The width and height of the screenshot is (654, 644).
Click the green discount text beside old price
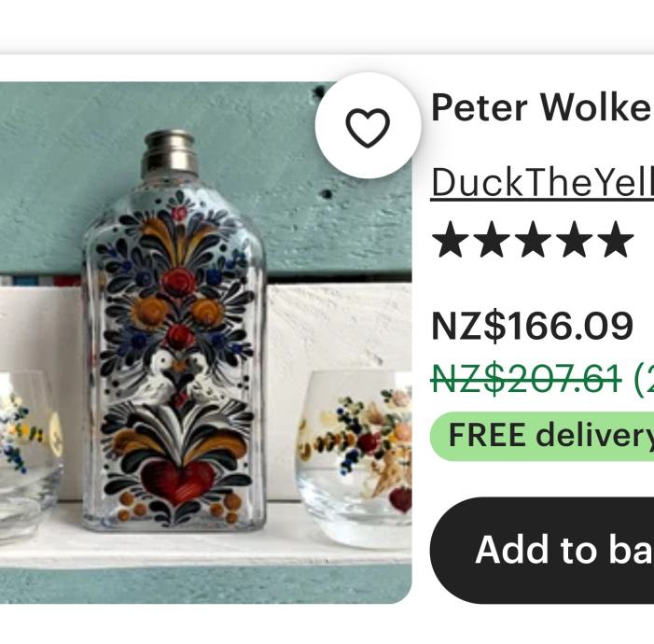(644, 379)
